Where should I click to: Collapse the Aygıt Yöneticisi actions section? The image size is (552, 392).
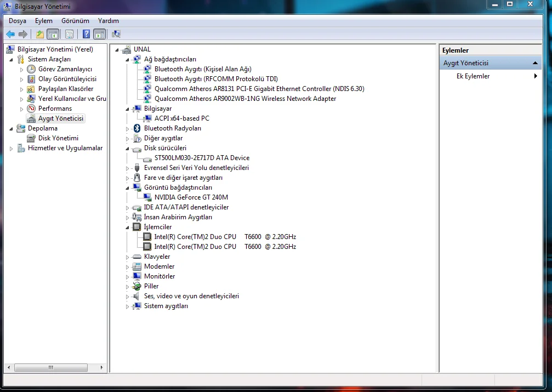click(x=535, y=62)
